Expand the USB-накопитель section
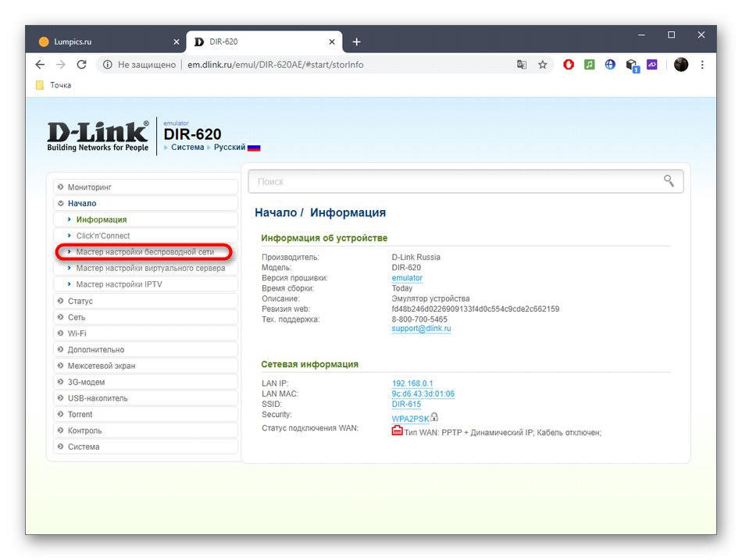Image resolution: width=742 pixels, height=560 pixels. click(145, 398)
